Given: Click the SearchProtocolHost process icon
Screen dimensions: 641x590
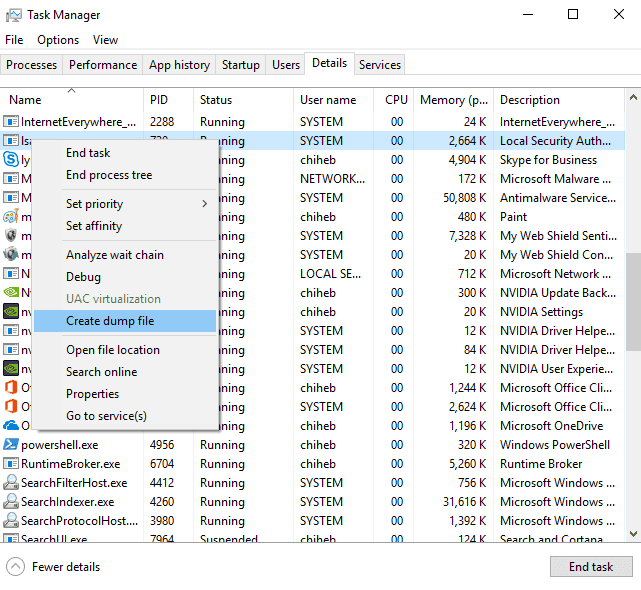Looking at the screenshot, I should tap(11, 521).
